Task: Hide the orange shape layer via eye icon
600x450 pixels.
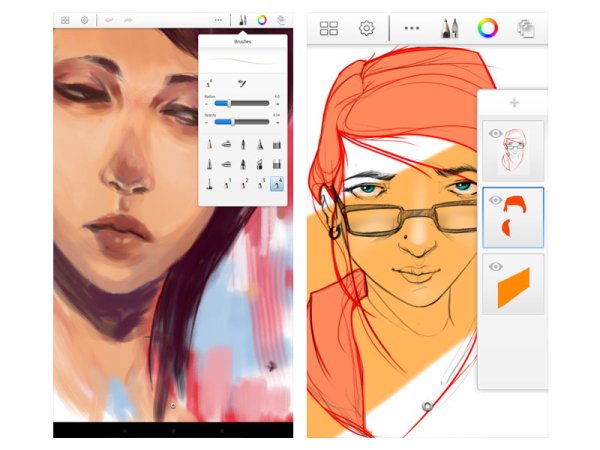Action: point(494,266)
